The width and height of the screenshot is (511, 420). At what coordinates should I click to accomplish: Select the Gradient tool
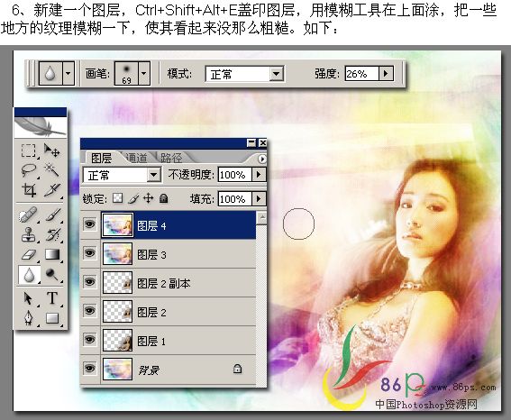point(52,254)
